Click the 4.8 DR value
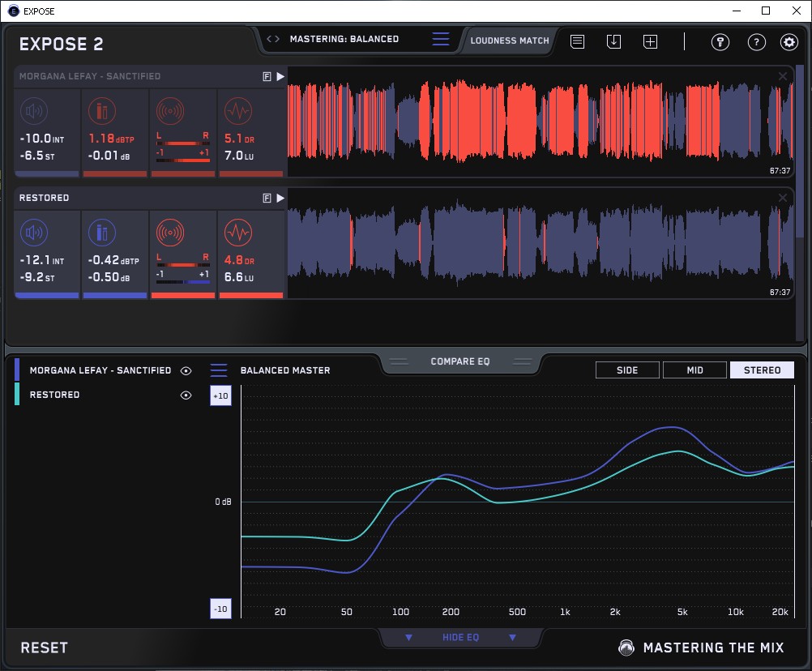Image resolution: width=812 pixels, height=671 pixels. tap(239, 260)
